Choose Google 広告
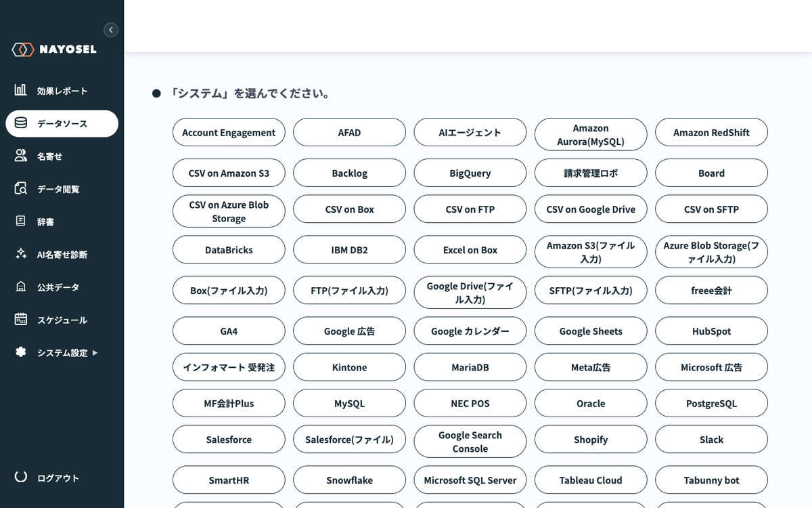 tap(349, 331)
